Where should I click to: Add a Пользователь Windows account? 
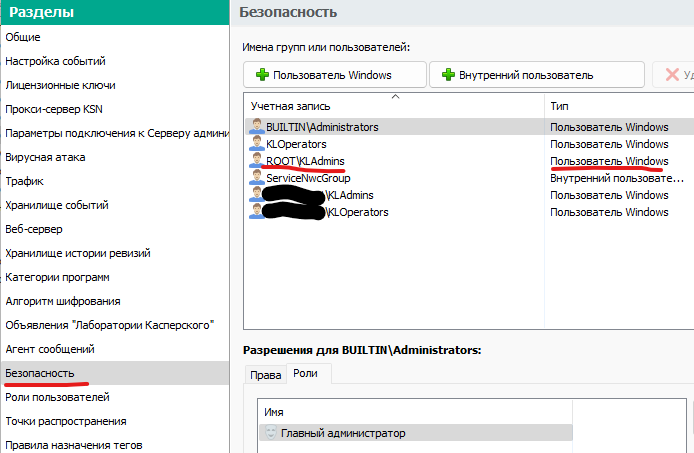click(335, 74)
